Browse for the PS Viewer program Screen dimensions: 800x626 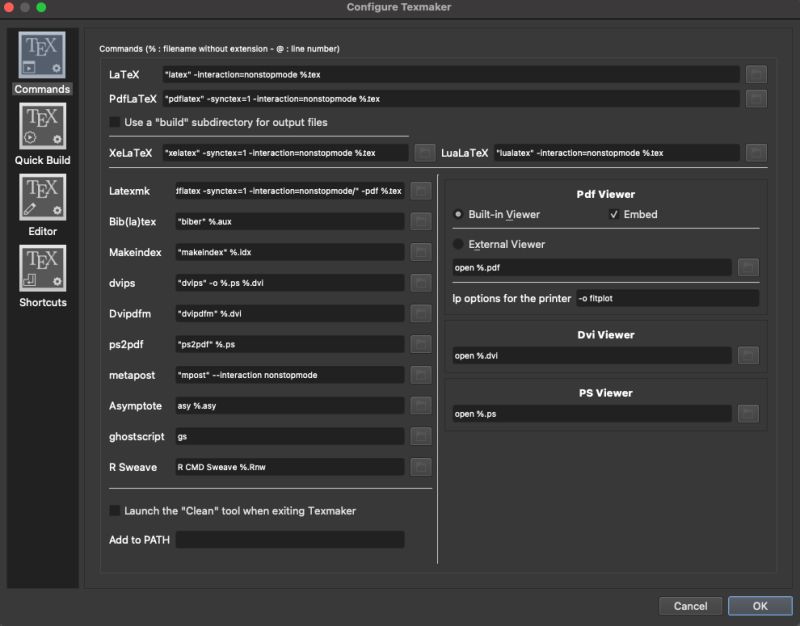[748, 414]
